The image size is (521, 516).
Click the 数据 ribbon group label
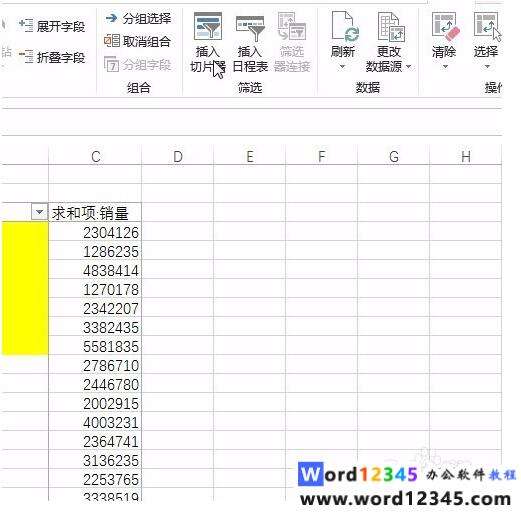point(368,88)
